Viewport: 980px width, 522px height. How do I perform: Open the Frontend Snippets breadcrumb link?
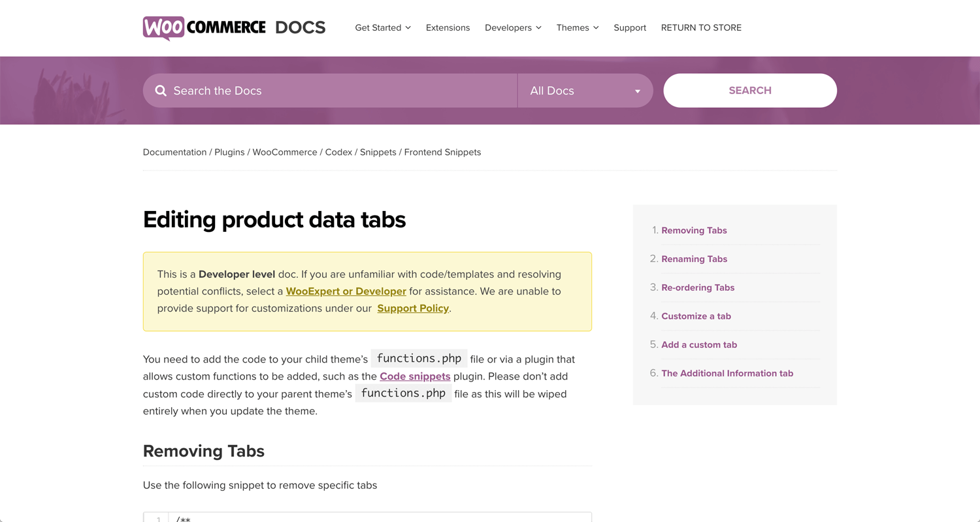coord(442,152)
